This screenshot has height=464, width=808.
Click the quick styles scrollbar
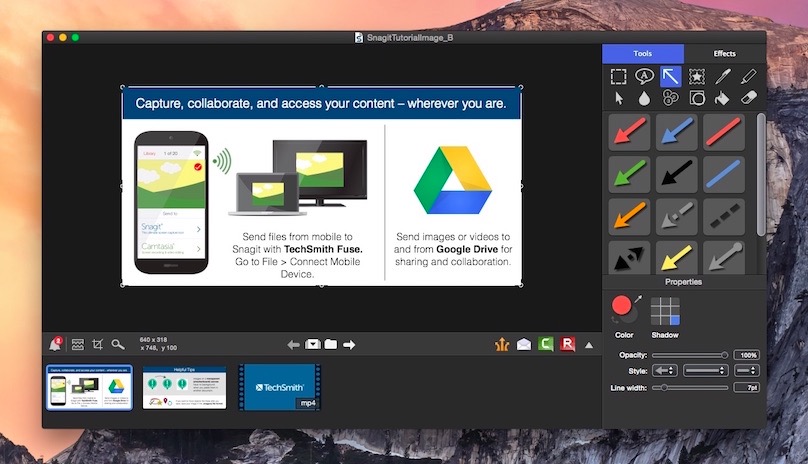pyautogui.click(x=761, y=175)
